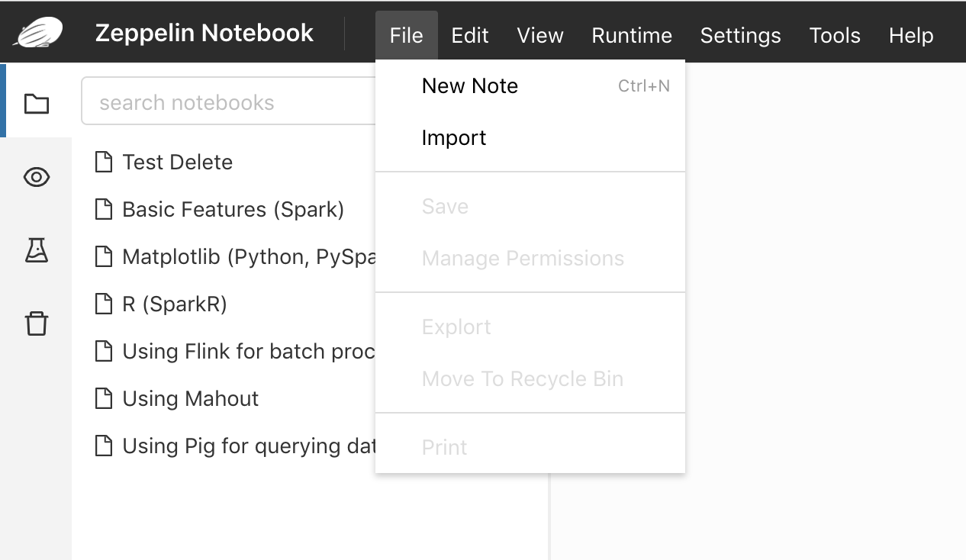Image resolution: width=966 pixels, height=560 pixels.
Task: Select the eye icon in sidebar
Action: pos(37,178)
